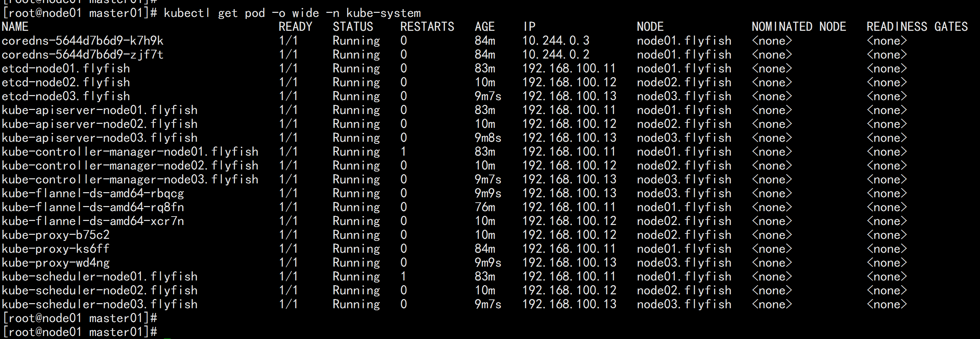Click restart count 1 of kube-controller-manager-node01.flyfish
Viewport: 980px width, 339px height.
(403, 152)
